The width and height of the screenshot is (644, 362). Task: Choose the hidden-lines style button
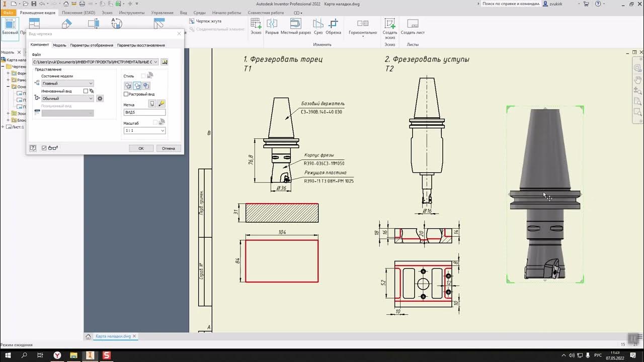click(x=128, y=86)
